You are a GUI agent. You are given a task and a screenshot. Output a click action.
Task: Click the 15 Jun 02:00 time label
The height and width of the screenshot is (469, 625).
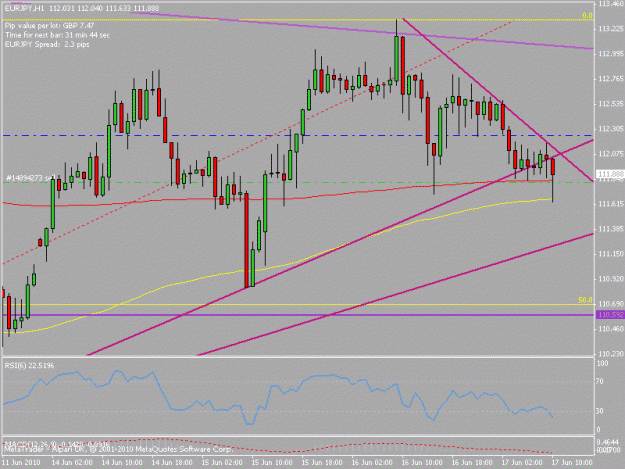tap(222, 463)
